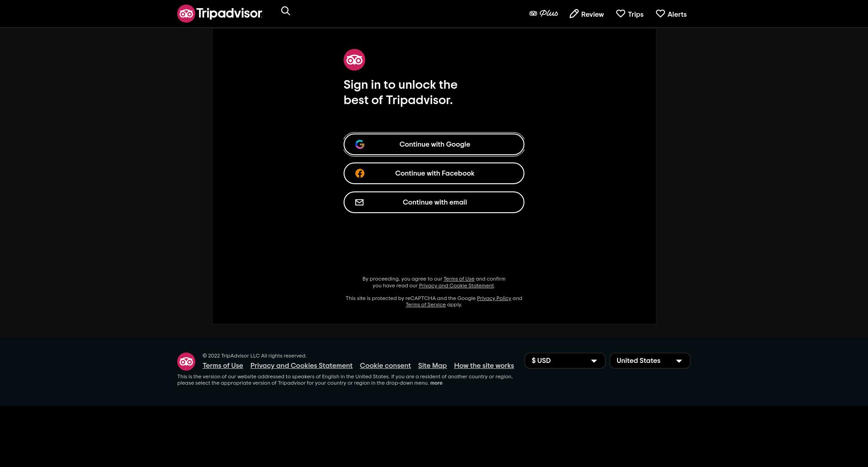868x467 pixels.
Task: Open Privacy and Cookie Statement link
Action: [x=456, y=286]
